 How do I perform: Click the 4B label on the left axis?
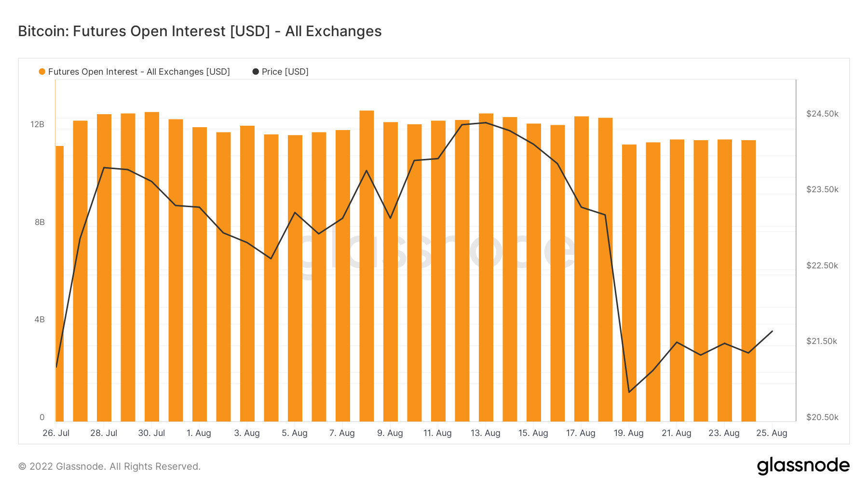coord(39,319)
